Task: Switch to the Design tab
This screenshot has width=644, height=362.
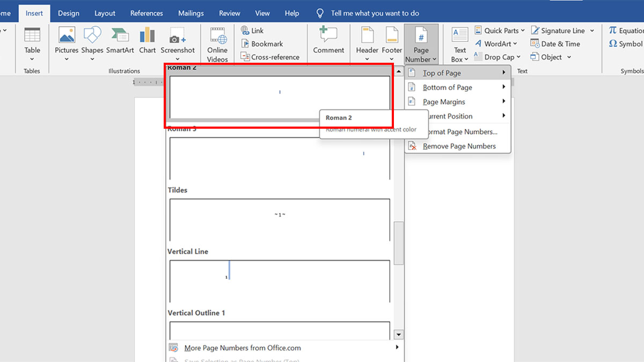Action: coord(68,13)
